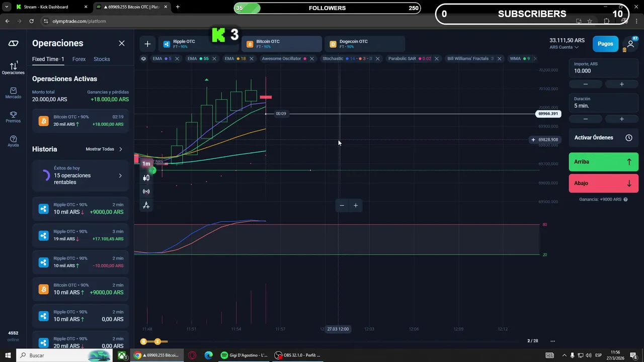The image size is (644, 362).
Task: Open Bitcoin OTC +9000,00 ARS history entry
Action: [x=80, y=289]
